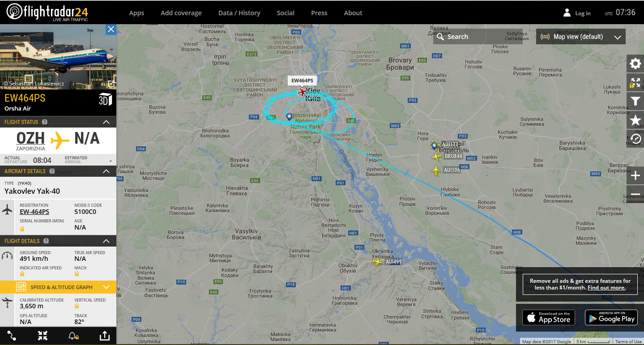The image size is (644, 345).
Task: Open the Apps menu
Action: (x=136, y=13)
